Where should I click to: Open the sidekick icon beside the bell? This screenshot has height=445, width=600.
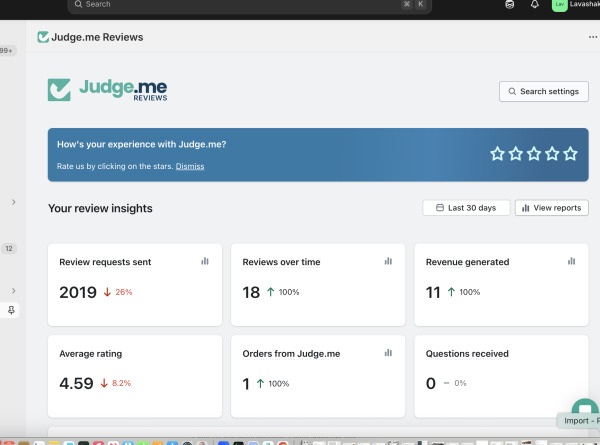click(x=510, y=4)
